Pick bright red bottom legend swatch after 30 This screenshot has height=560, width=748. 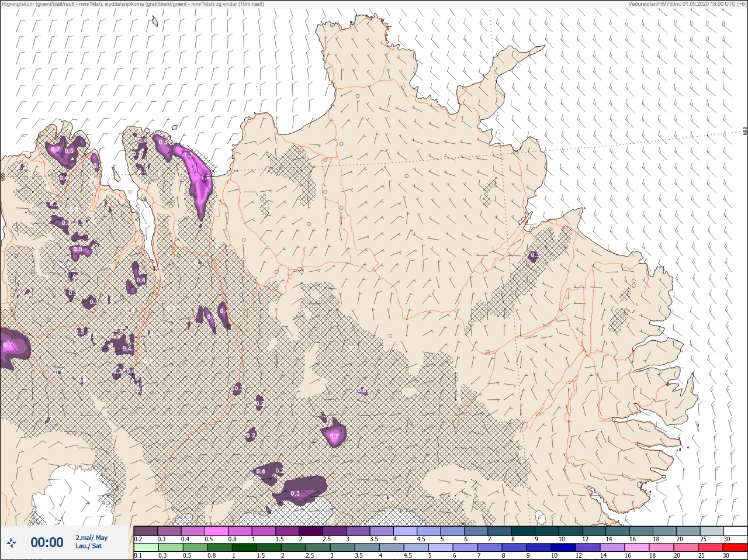tap(735, 548)
